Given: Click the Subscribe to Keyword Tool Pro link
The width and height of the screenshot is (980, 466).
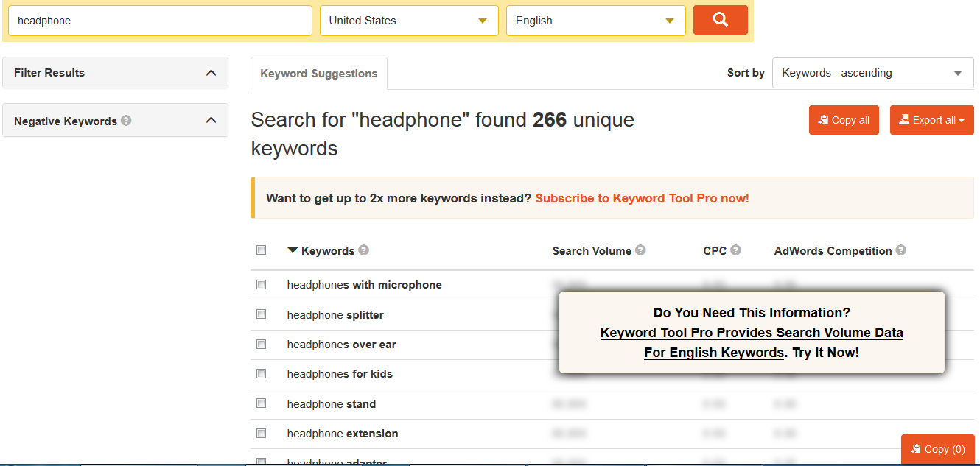Looking at the screenshot, I should (642, 197).
